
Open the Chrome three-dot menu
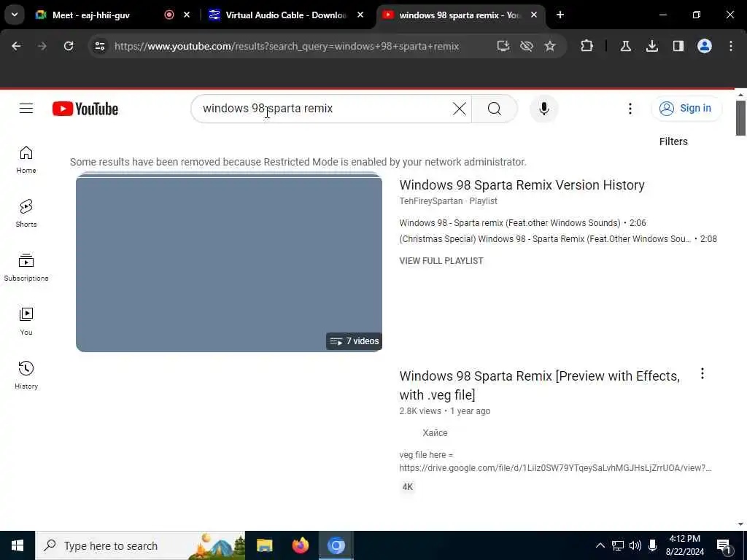click(x=731, y=46)
